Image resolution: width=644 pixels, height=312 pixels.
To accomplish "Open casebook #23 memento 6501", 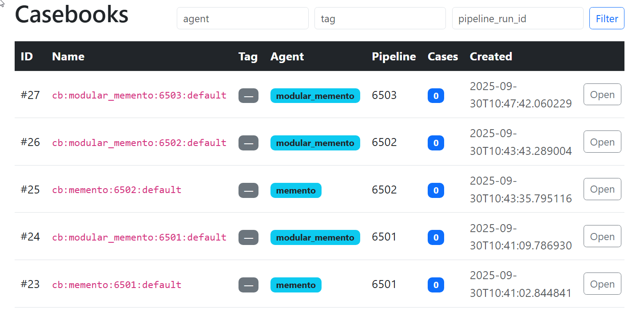I will pyautogui.click(x=602, y=284).
